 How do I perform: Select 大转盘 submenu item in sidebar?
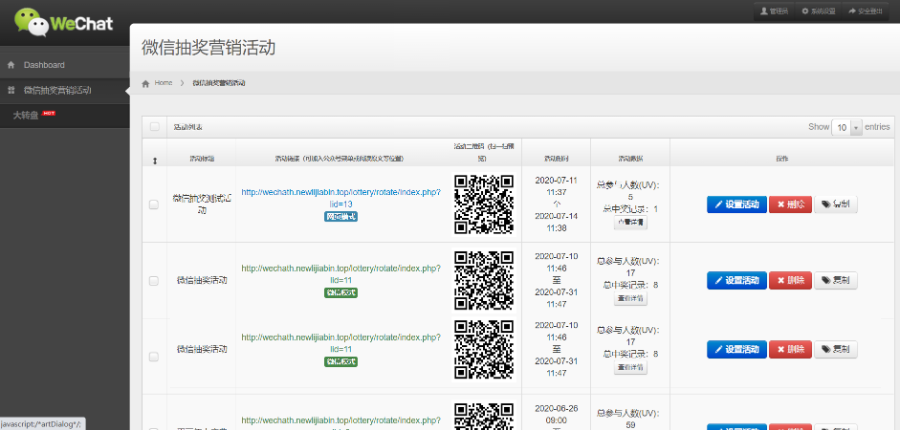[26, 115]
